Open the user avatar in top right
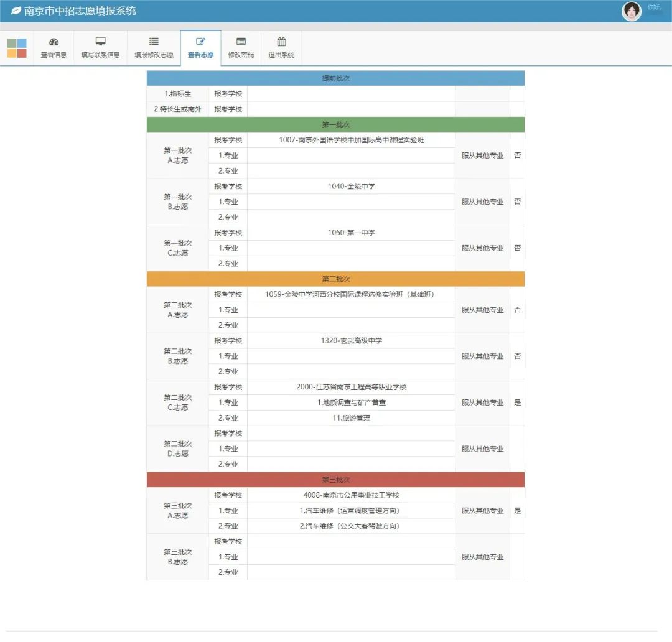This screenshot has height=642, width=672. click(632, 11)
